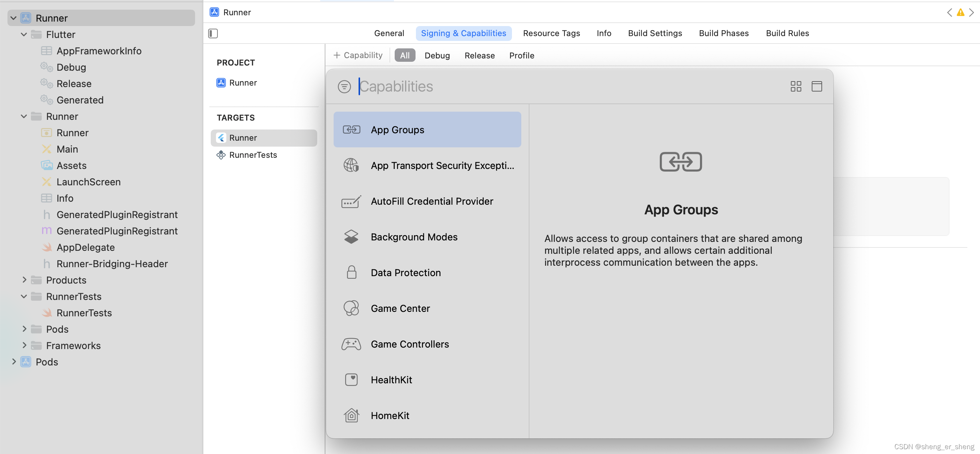Select the RunnerTests target

click(x=264, y=155)
